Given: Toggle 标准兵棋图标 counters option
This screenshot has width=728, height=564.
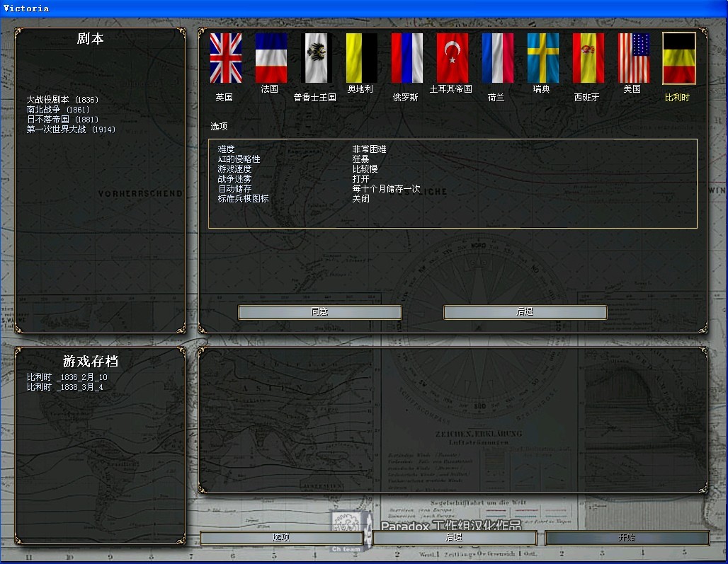Looking at the screenshot, I should [244, 199].
